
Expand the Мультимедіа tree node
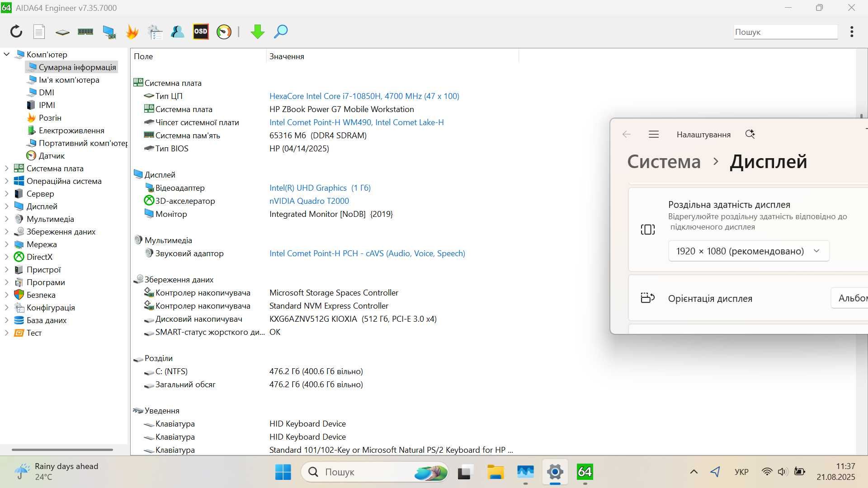click(x=7, y=219)
